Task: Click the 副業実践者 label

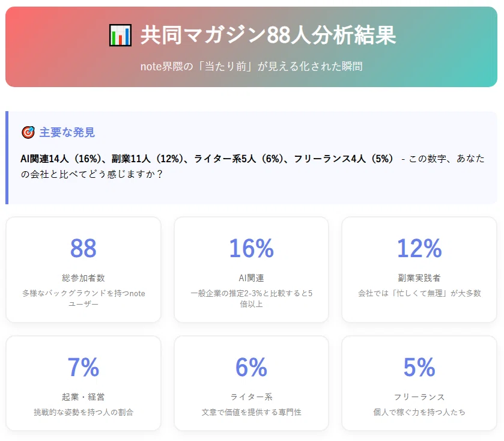Action: [x=419, y=278]
